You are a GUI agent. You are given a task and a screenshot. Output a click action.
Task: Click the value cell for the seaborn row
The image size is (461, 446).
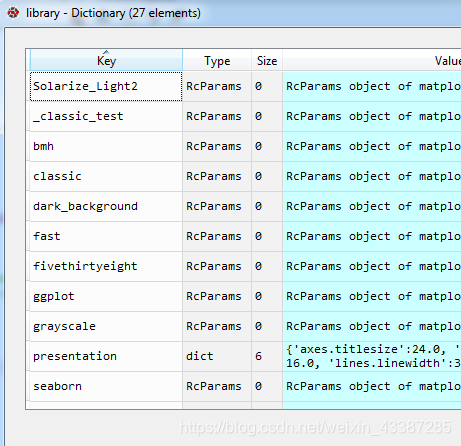click(372, 386)
